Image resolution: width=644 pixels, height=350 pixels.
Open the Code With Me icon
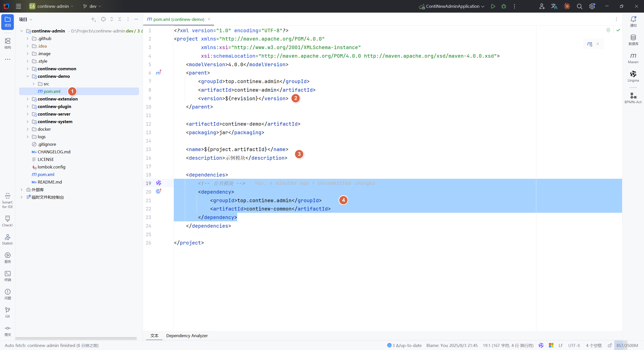542,6
